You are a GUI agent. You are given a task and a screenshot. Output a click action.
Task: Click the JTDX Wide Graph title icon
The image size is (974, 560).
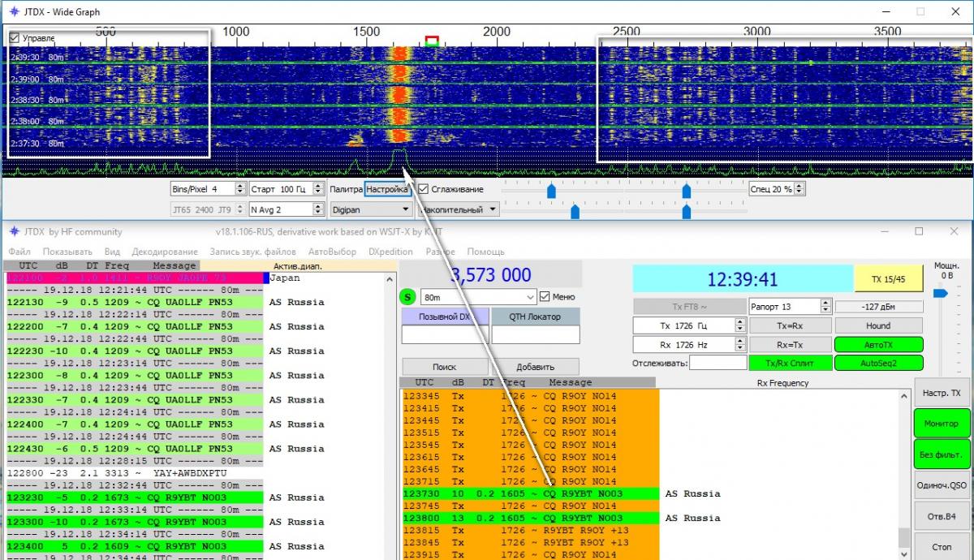tap(14, 12)
